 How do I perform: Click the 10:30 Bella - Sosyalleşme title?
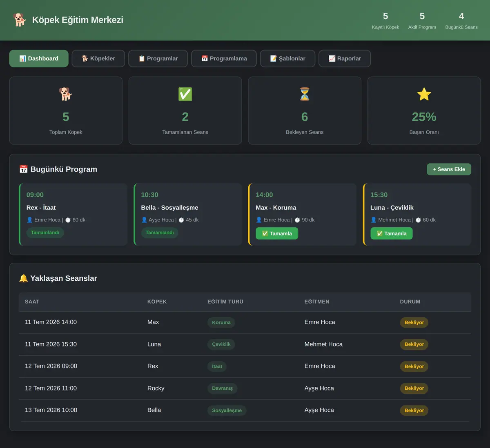pos(169,208)
